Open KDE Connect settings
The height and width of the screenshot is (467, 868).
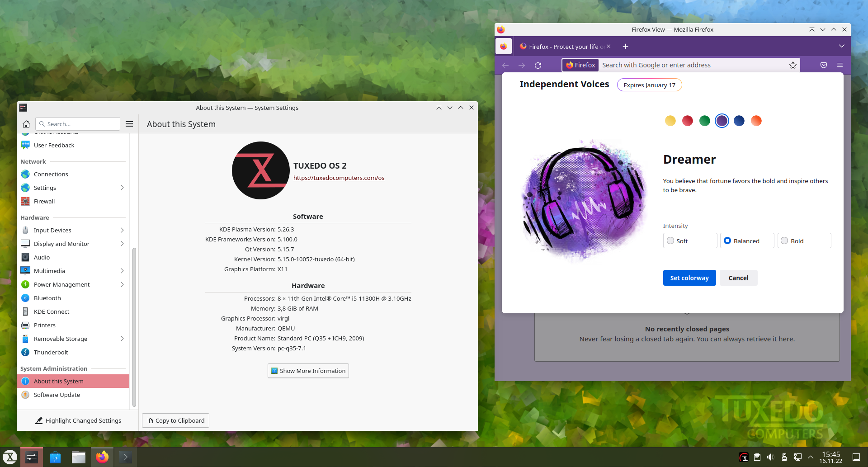tap(73, 311)
